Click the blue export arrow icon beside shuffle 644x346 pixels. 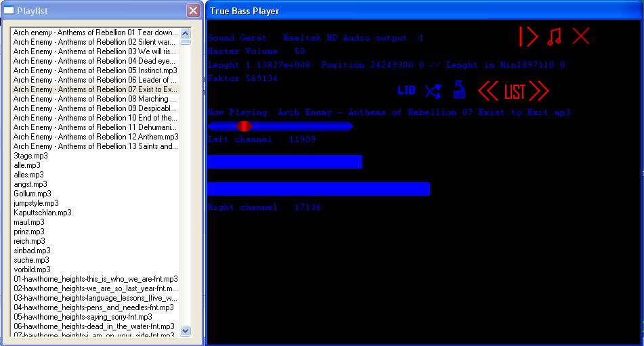tap(459, 90)
